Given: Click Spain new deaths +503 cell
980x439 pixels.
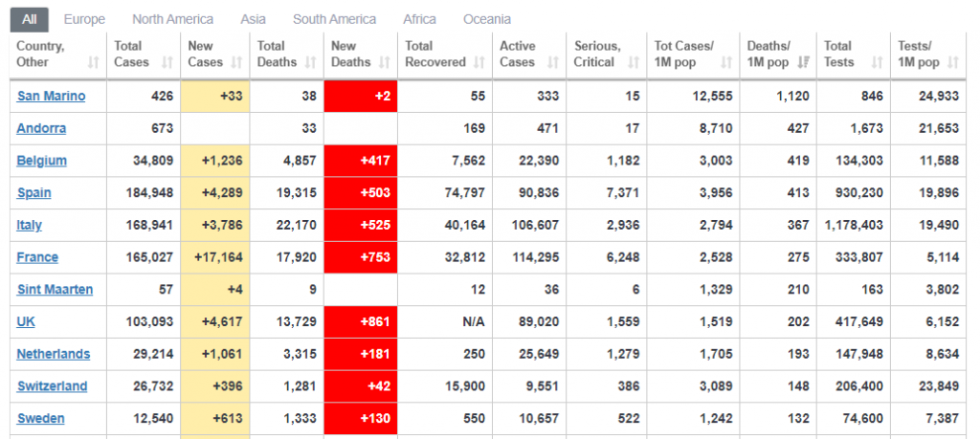Looking at the screenshot, I should pyautogui.click(x=361, y=193).
